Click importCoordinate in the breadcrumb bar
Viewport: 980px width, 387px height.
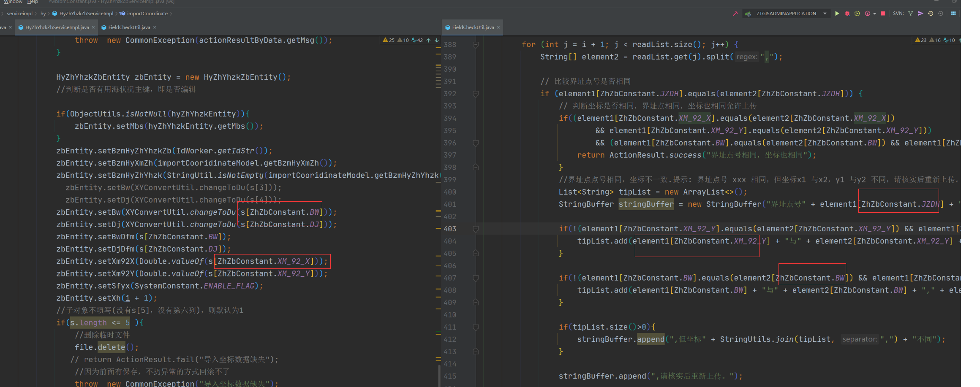147,14
